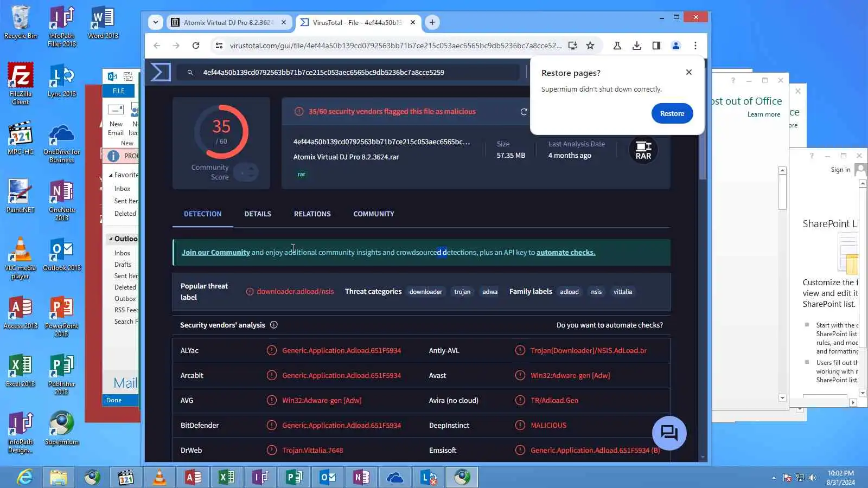This screenshot has height=488, width=868.
Task: Click the Restore button in the popup
Action: (672, 113)
